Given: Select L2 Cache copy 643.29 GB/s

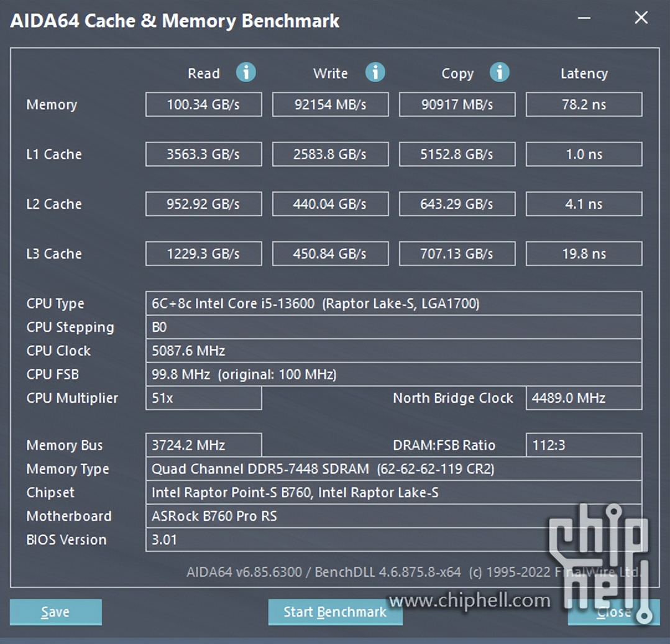Looking at the screenshot, I should point(457,204).
